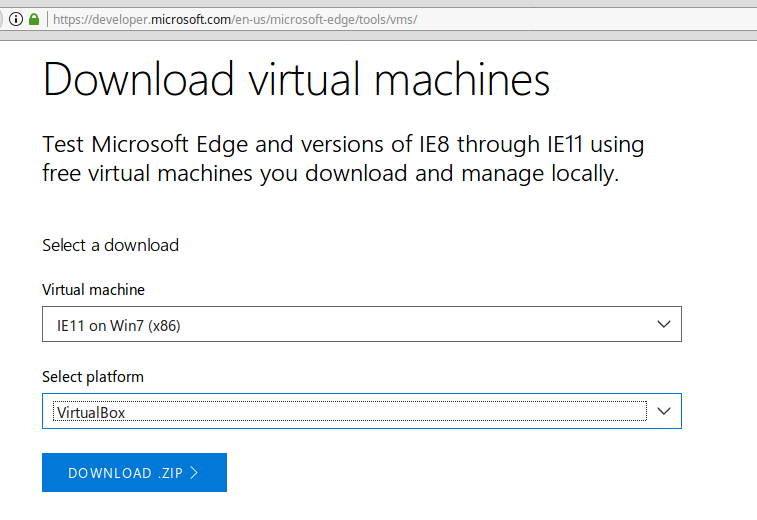Click the "Select a download" text
Screen dimensions: 757x520
(111, 245)
